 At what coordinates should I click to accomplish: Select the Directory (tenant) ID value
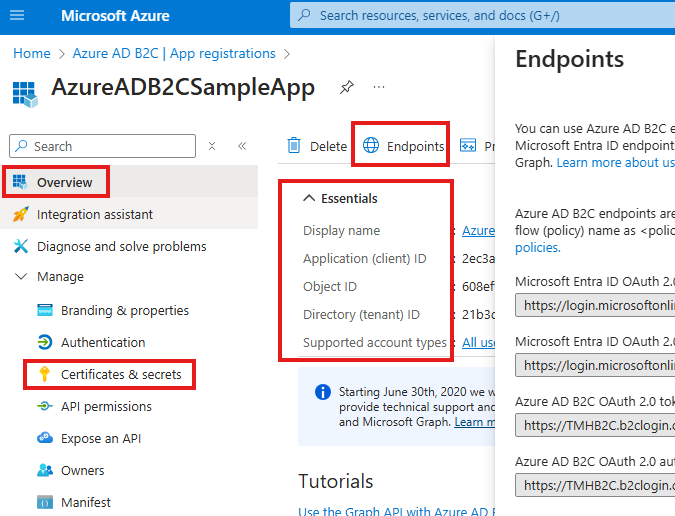point(478,315)
